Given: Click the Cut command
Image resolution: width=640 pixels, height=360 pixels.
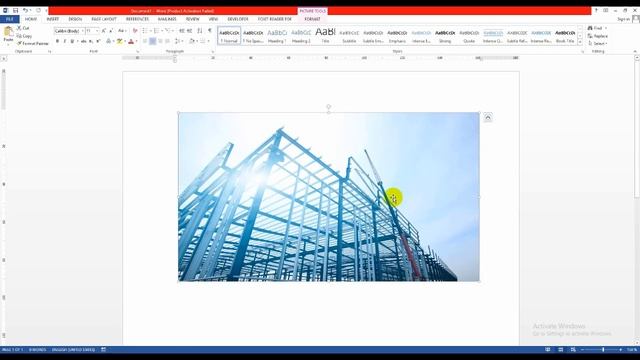Looking at the screenshot, I should 23,28.
